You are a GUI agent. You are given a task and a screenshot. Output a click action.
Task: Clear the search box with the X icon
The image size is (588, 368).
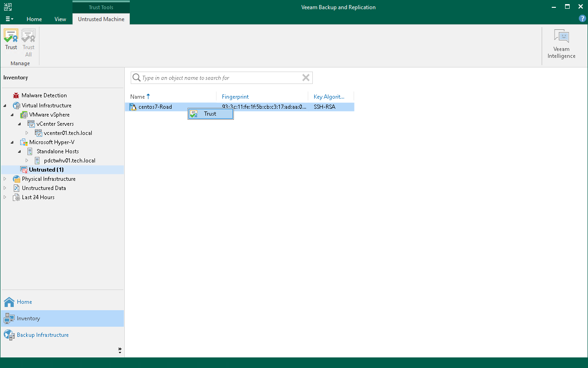click(x=306, y=78)
